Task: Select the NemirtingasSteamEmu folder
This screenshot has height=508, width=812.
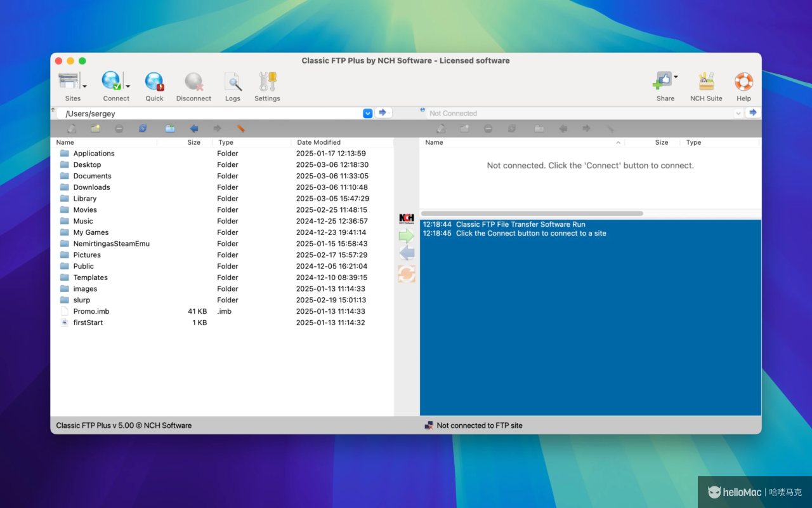Action: (x=222, y=243)
